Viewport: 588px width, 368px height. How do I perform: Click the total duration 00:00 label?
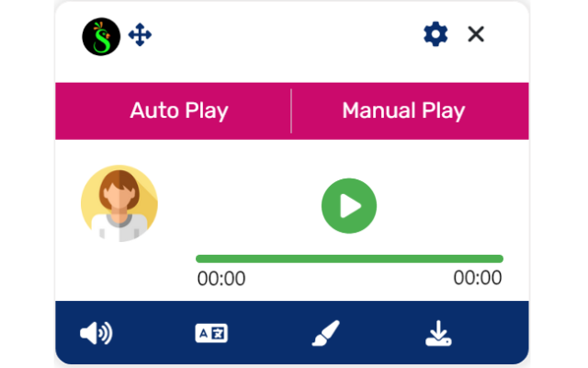(478, 279)
